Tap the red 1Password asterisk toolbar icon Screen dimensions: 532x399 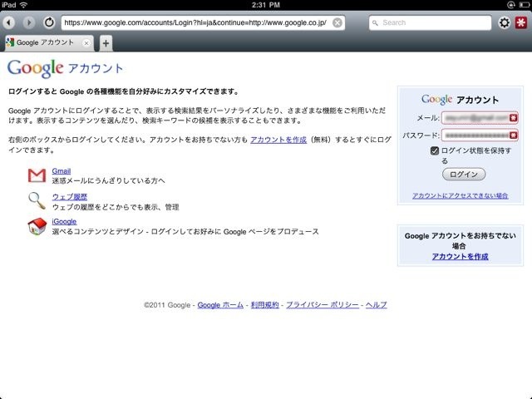[x=521, y=22]
